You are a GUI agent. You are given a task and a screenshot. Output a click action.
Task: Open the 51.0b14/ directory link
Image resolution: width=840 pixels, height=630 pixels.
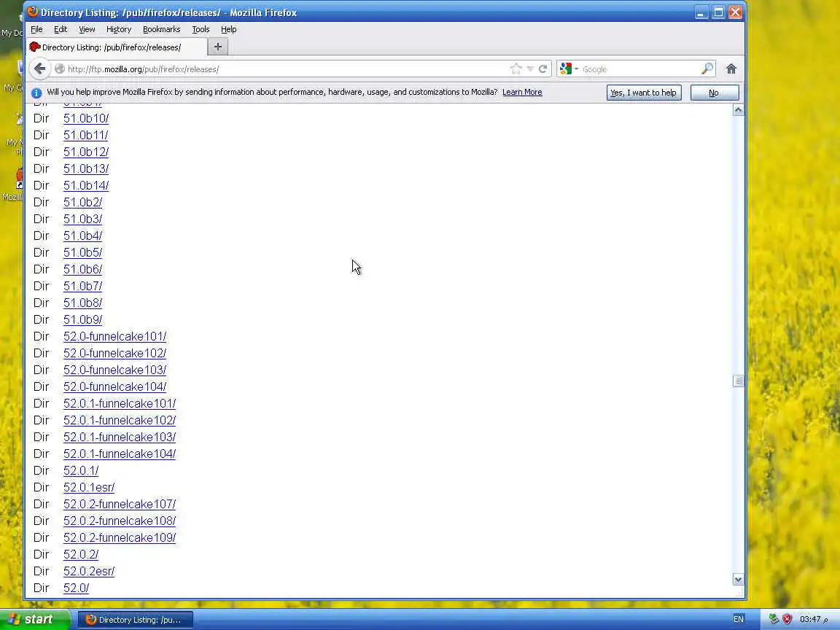pyautogui.click(x=86, y=185)
